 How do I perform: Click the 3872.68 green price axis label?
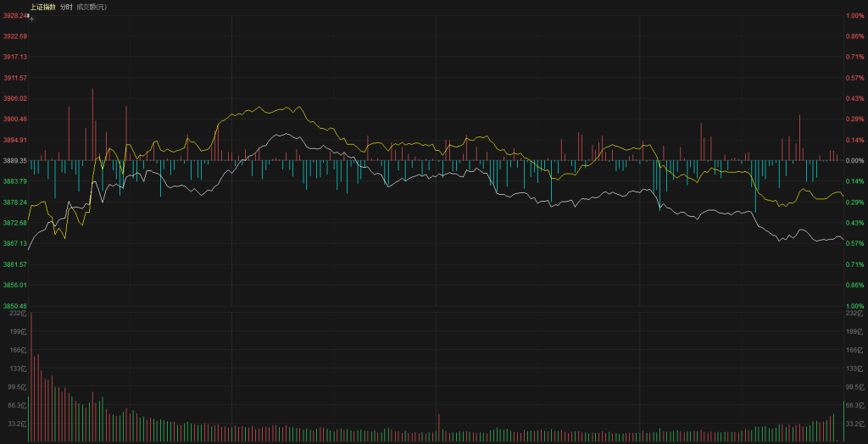pyautogui.click(x=14, y=223)
